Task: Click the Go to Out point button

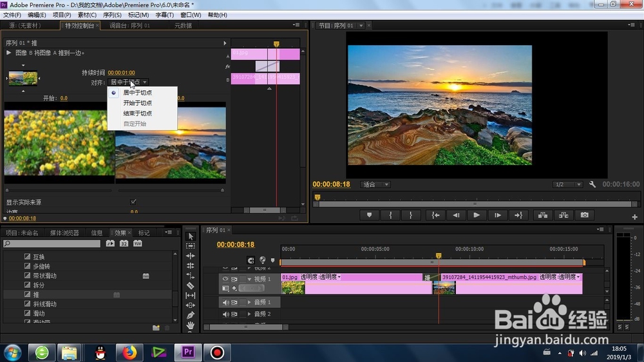Action: click(x=518, y=215)
